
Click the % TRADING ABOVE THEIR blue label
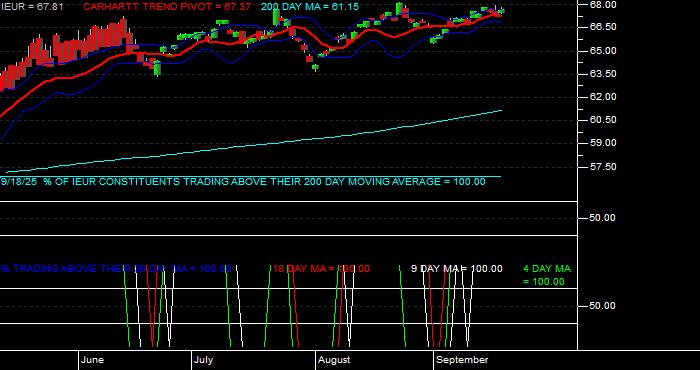coord(115,269)
